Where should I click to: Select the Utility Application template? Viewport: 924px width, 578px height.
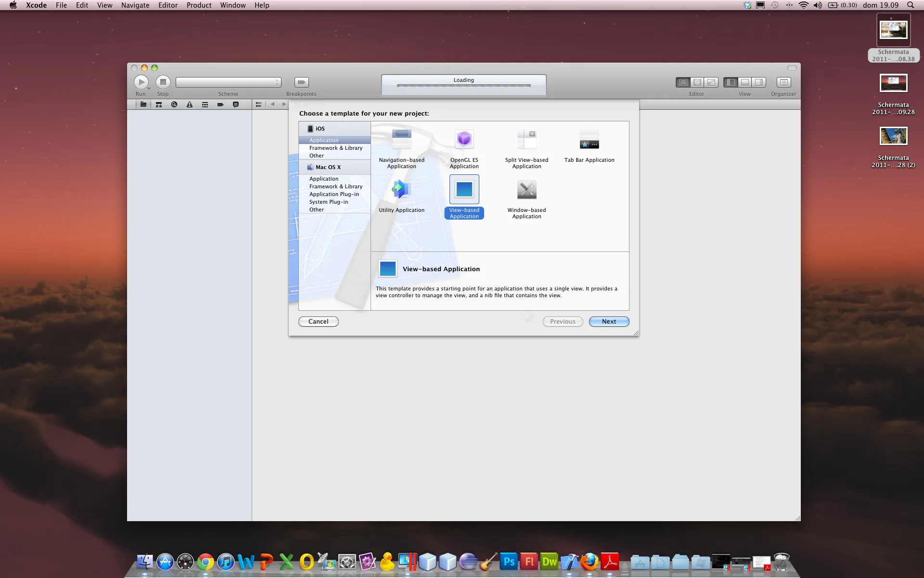pos(401,189)
